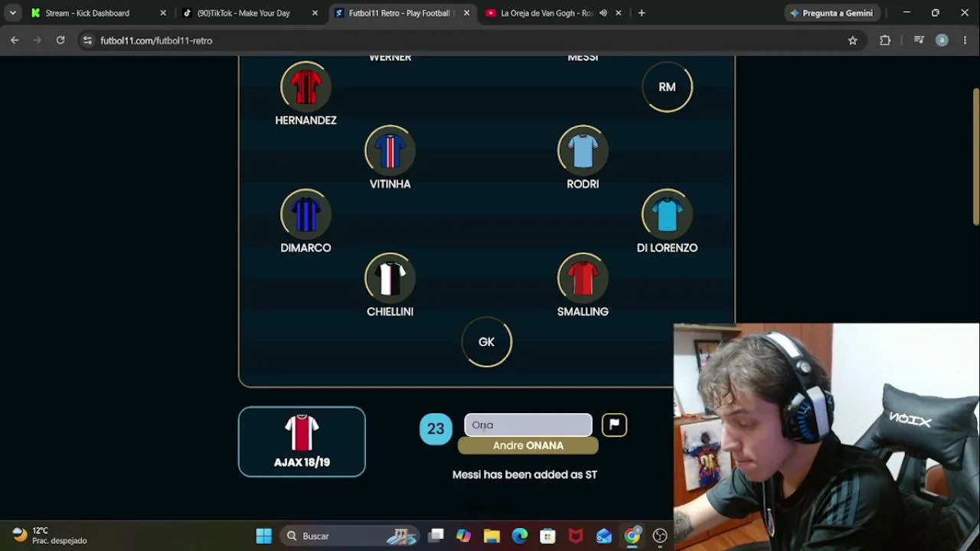Open the Chrome three-dot menu
This screenshot has width=980, height=551.
(965, 41)
